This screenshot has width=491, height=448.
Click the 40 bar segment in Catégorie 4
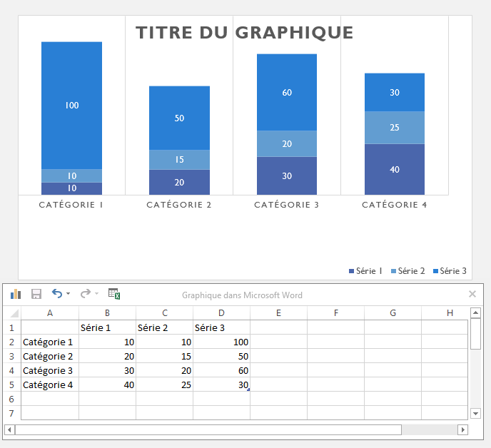395,169
